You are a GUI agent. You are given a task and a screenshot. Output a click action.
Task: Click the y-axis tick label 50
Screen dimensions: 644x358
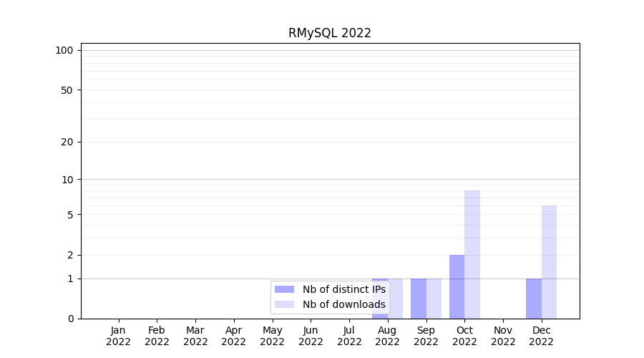(x=67, y=90)
